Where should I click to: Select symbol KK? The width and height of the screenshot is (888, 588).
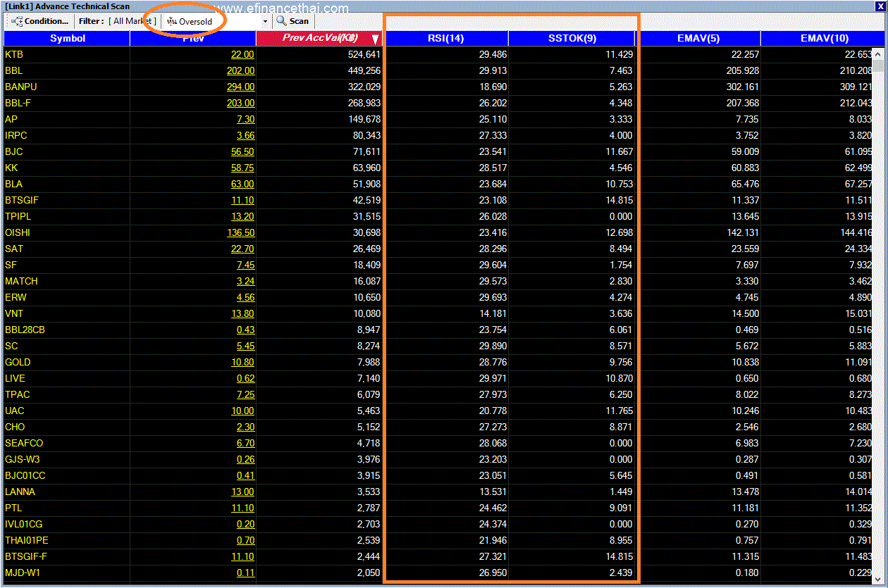click(x=11, y=168)
